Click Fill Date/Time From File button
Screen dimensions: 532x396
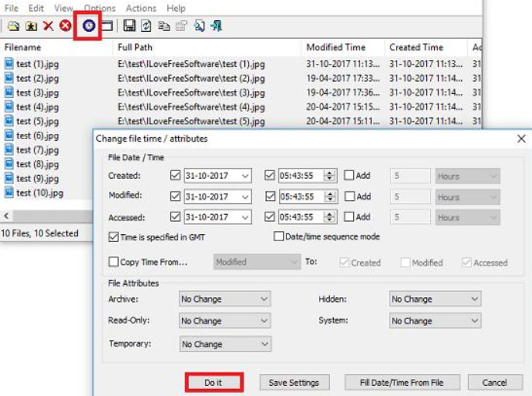pyautogui.click(x=402, y=383)
